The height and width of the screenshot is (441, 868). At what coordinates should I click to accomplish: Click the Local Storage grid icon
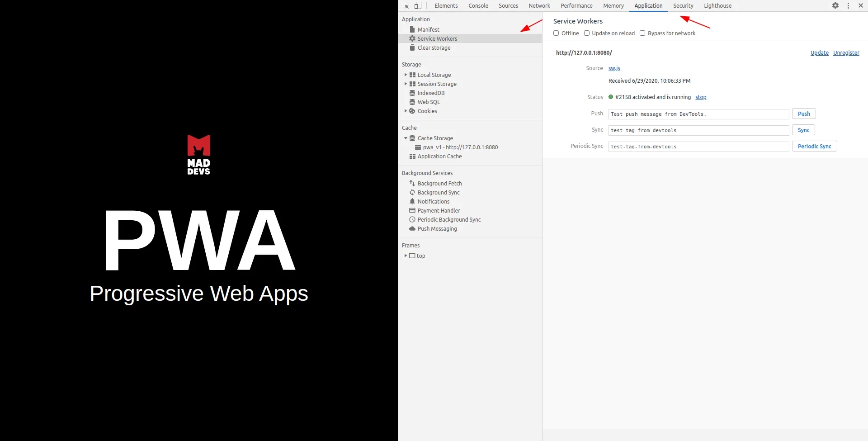[x=412, y=75]
